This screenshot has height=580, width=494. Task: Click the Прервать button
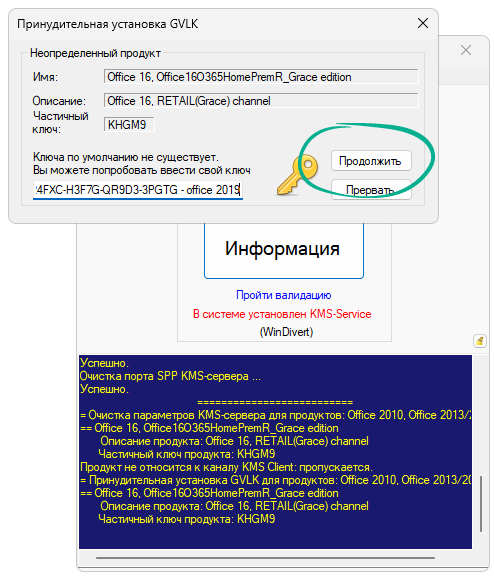tap(371, 190)
